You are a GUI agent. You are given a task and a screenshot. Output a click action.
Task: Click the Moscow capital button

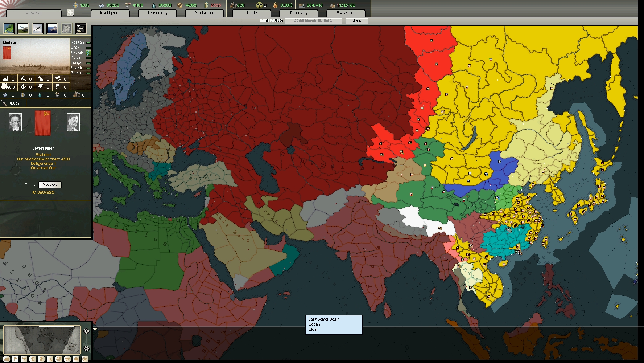50,185
